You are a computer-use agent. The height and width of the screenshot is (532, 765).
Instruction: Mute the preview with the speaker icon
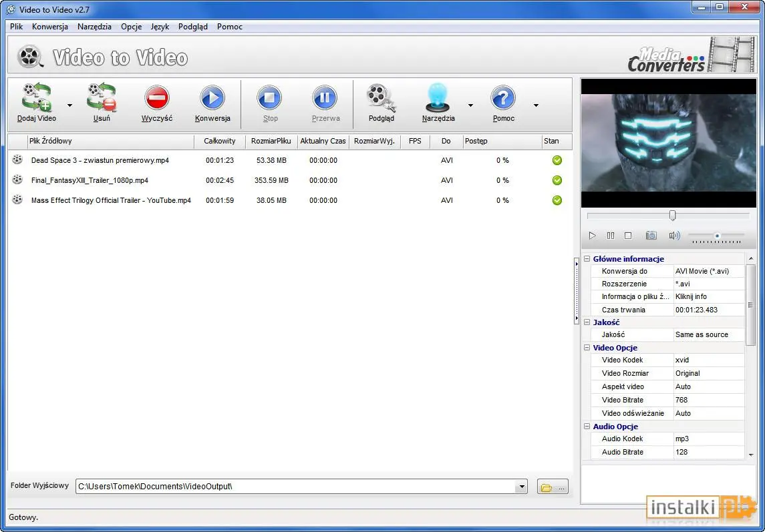coord(674,236)
